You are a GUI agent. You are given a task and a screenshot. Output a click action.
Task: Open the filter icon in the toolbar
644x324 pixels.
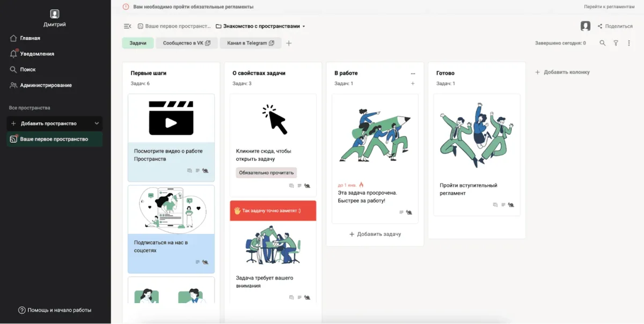[x=616, y=43]
